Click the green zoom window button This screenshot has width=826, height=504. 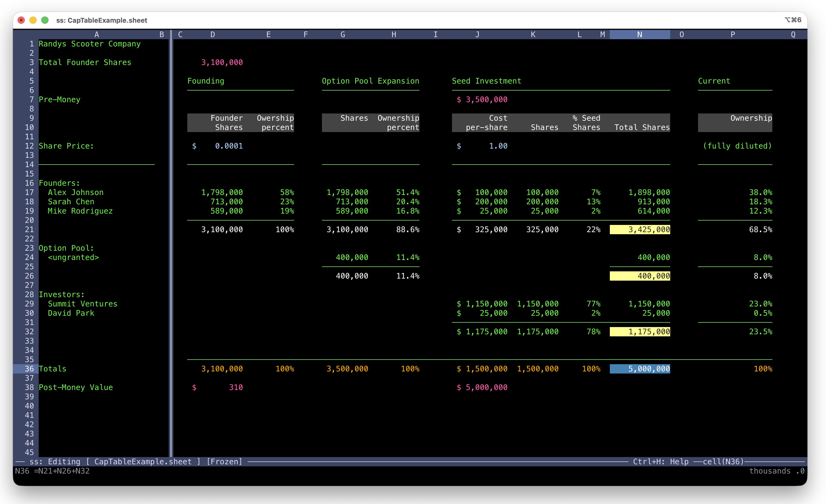point(45,20)
